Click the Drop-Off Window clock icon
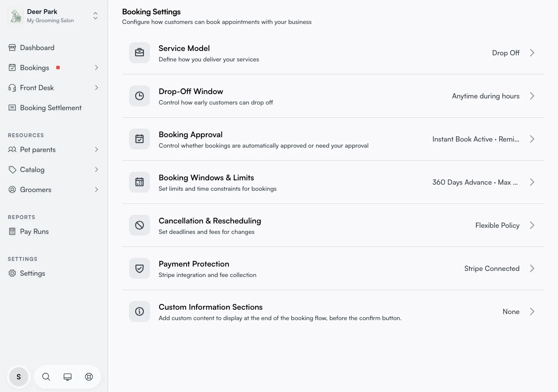This screenshot has height=392, width=558. pyautogui.click(x=139, y=96)
